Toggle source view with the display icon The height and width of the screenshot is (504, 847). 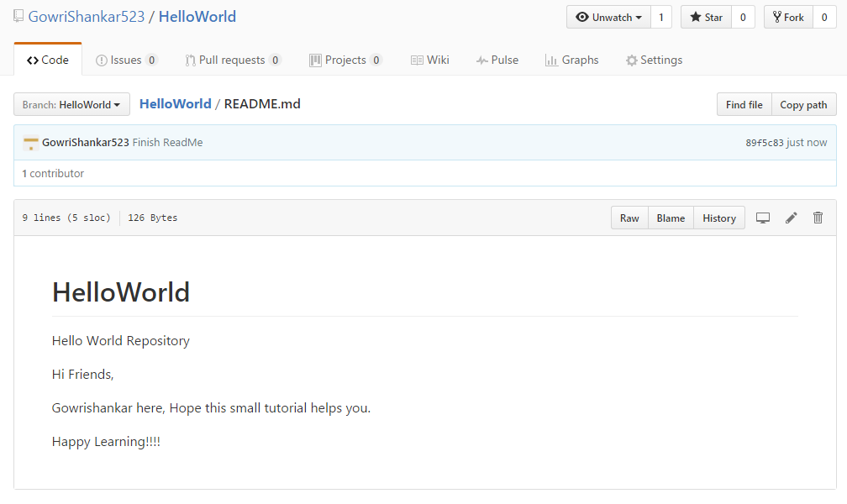click(763, 218)
